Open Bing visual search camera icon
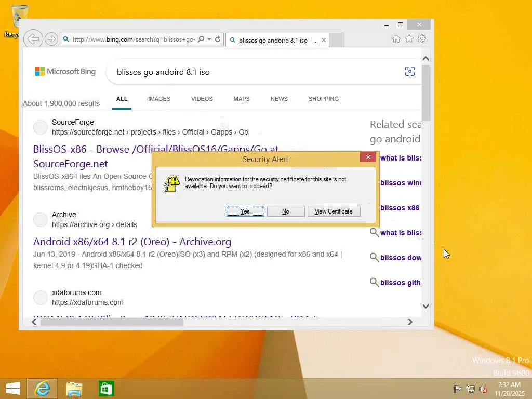The image size is (532, 399). (x=409, y=71)
